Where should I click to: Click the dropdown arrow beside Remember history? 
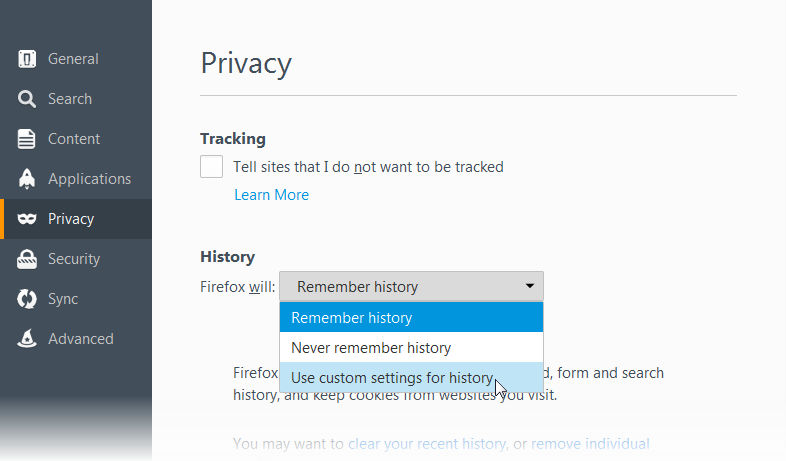529,286
